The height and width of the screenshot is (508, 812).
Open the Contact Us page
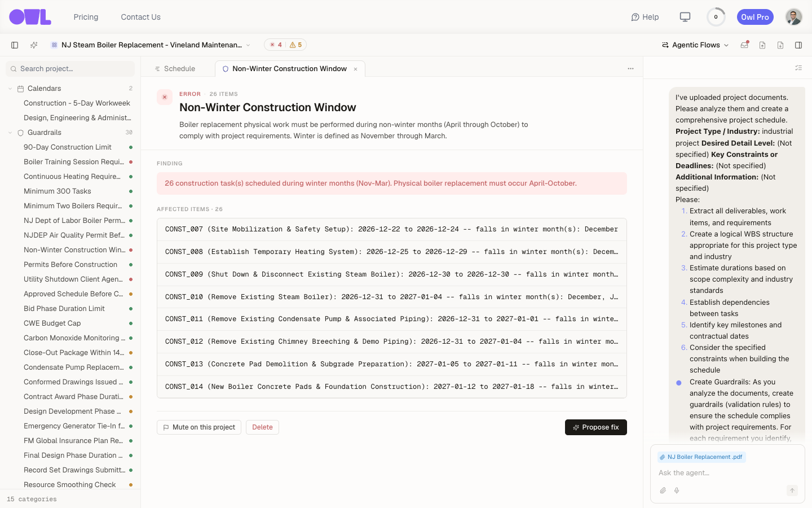coord(140,17)
